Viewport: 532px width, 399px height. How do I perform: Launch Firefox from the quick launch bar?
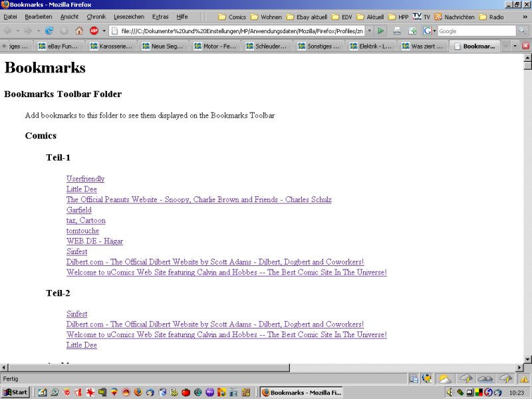pyautogui.click(x=138, y=392)
